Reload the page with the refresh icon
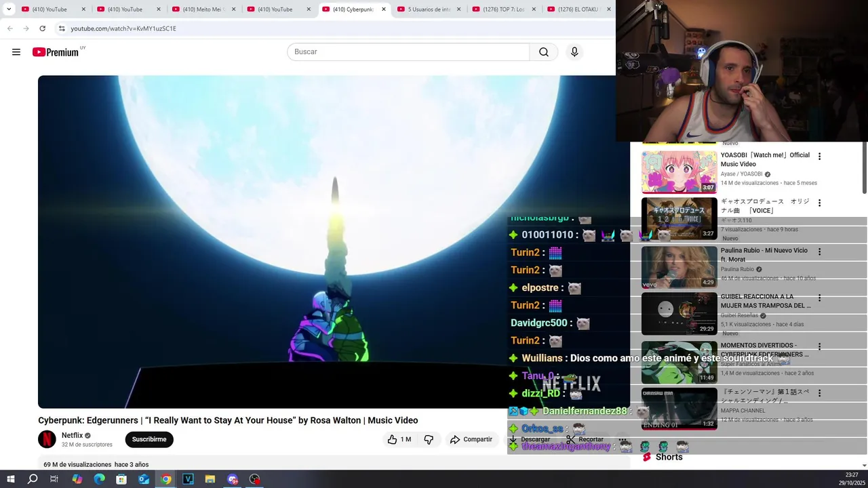This screenshot has width=868, height=488. click(43, 28)
